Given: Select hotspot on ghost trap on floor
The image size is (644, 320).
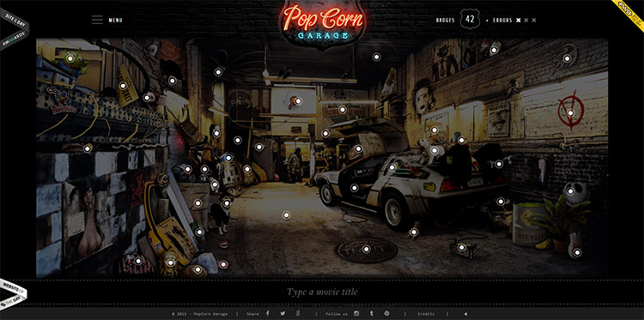Looking at the screenshot, I should [x=461, y=247].
